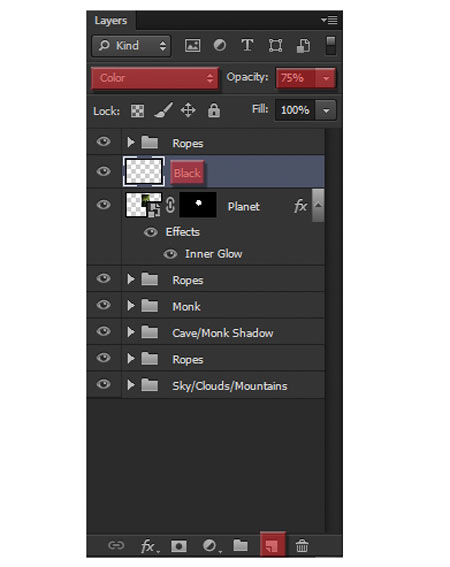Click the Fill label
The width and height of the screenshot is (450, 567).
pyautogui.click(x=260, y=109)
